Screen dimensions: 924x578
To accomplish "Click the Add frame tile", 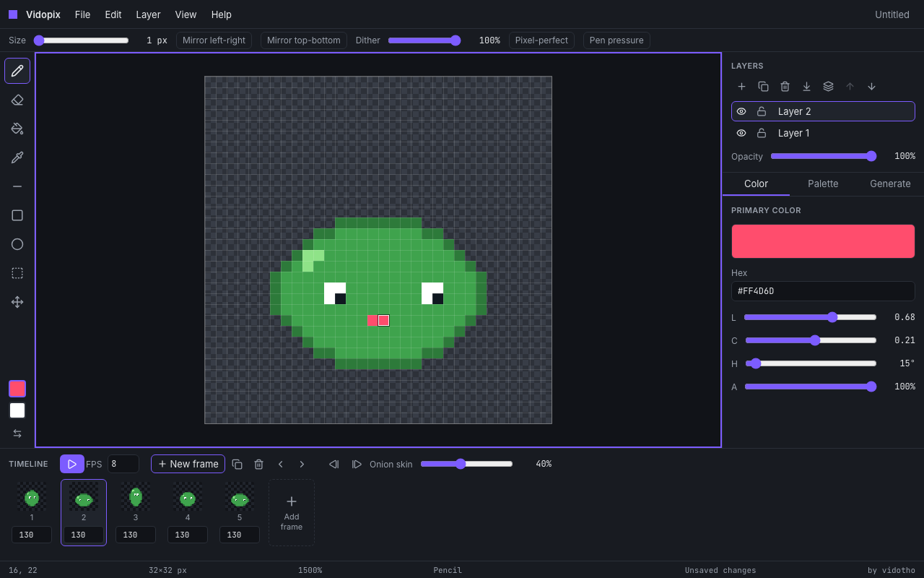I will coord(292,512).
